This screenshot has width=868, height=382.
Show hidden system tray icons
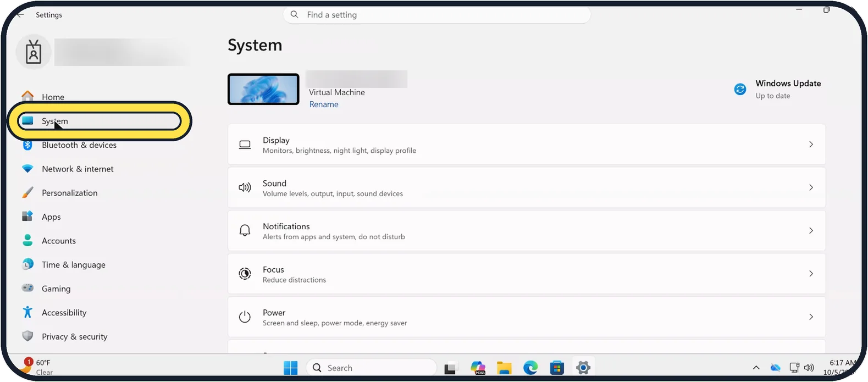[x=756, y=368]
